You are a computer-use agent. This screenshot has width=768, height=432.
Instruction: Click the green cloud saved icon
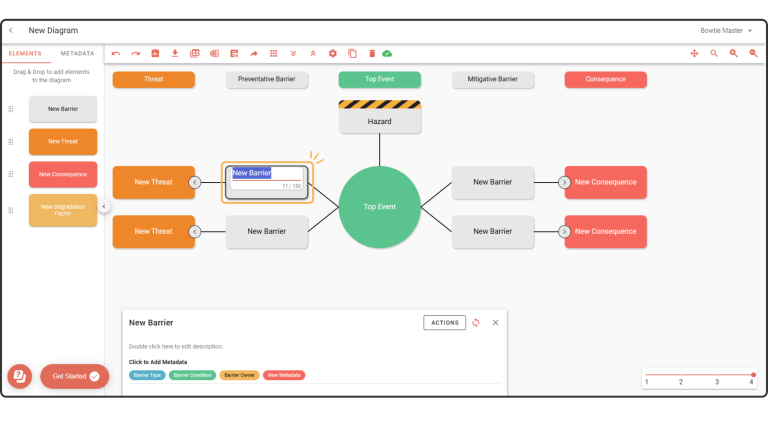tap(387, 53)
